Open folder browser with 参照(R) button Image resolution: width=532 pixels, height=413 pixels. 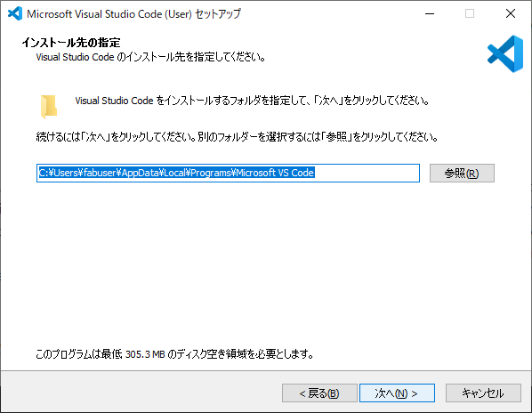point(462,173)
